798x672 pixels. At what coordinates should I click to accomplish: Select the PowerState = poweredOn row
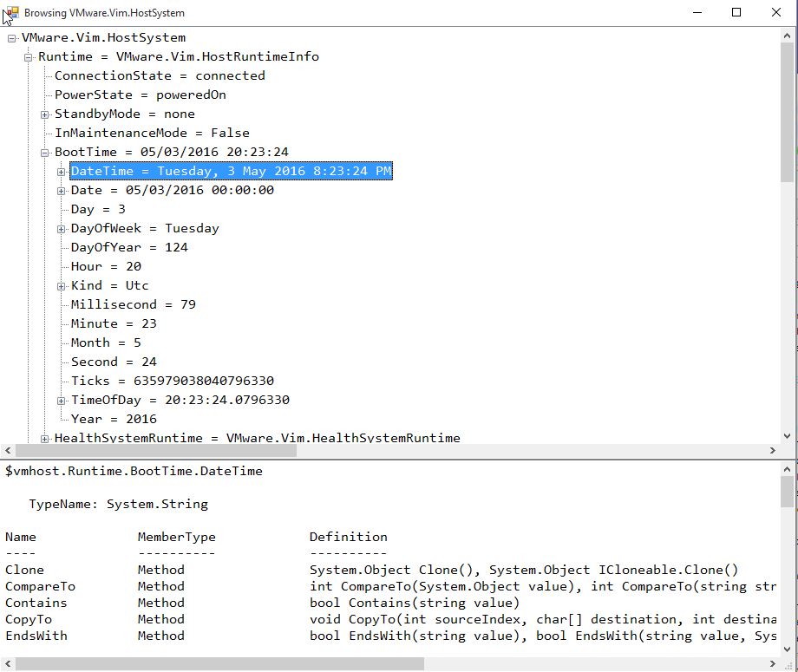141,95
